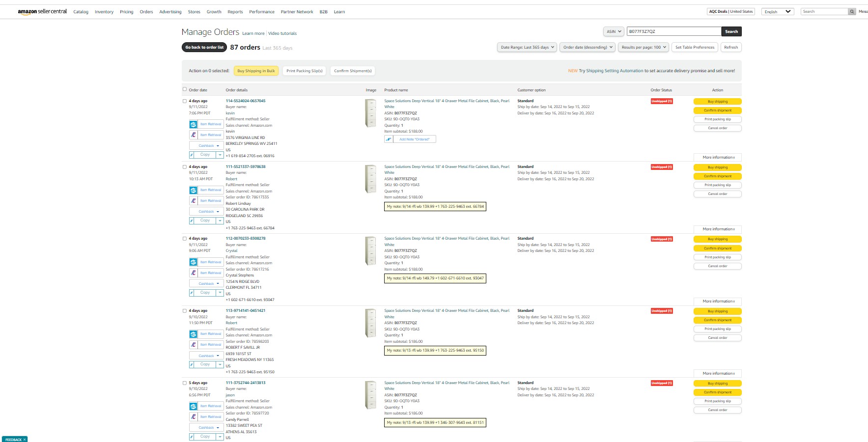Click Confirm shipment for order 114-5524024-0657045
The height and width of the screenshot is (442, 868).
tap(718, 110)
